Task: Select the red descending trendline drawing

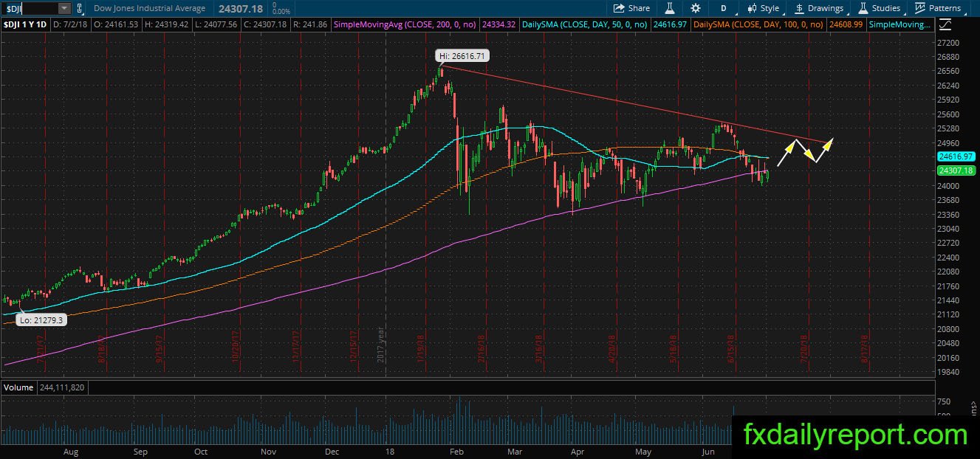Action: click(x=635, y=103)
